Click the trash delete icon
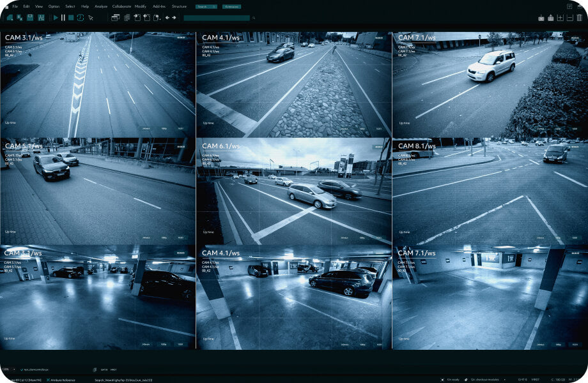This screenshot has width=588, height=383. point(580,18)
